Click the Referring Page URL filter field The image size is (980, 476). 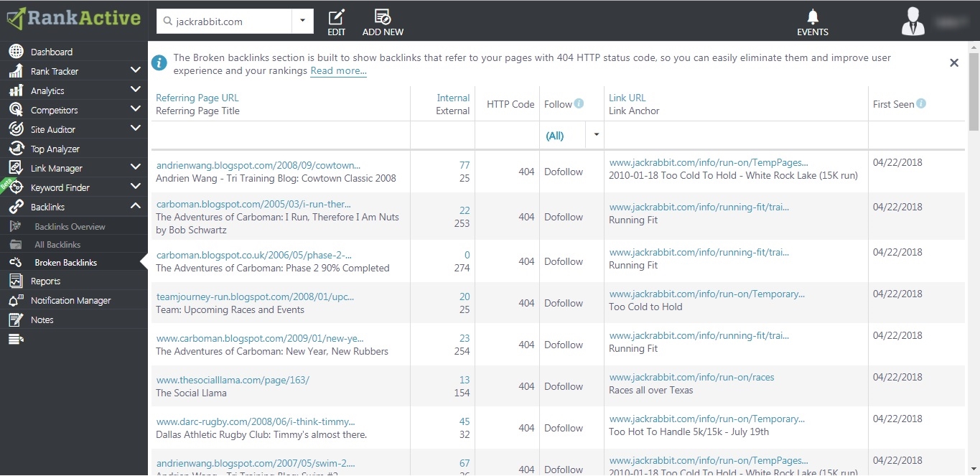(281, 135)
